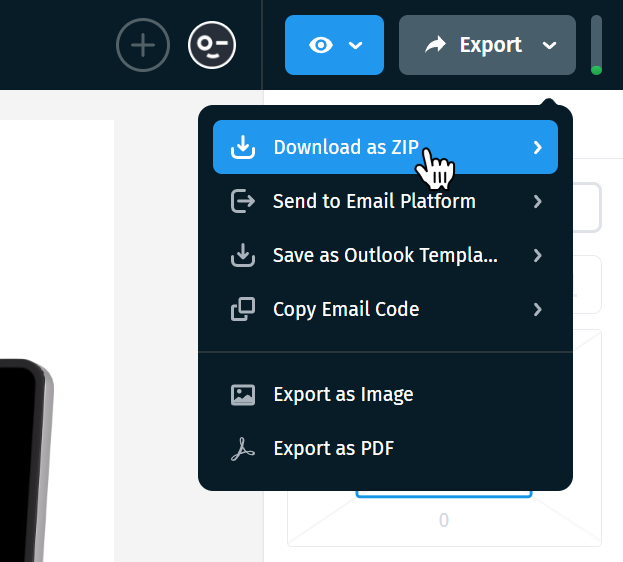This screenshot has width=623, height=562.
Task: Expand the preview dropdown chevron
Action: (355, 45)
